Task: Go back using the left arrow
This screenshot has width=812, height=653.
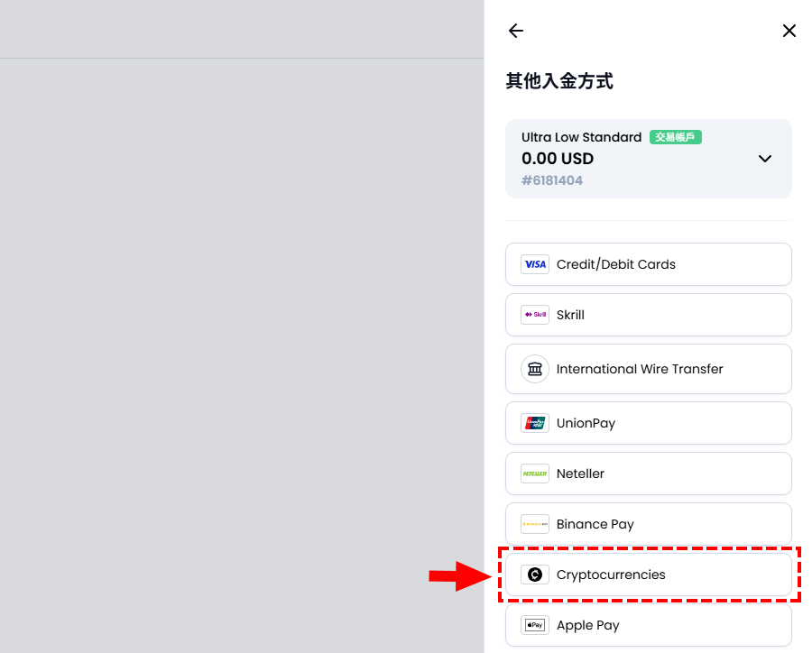Action: click(x=516, y=31)
